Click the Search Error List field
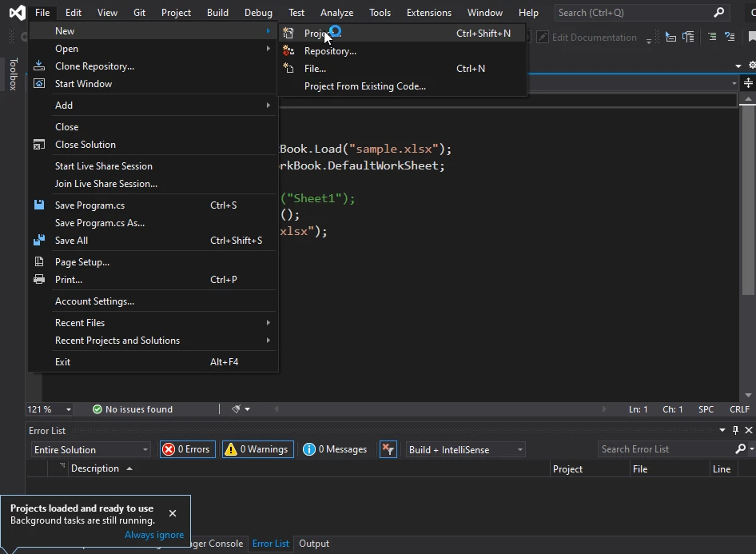The image size is (756, 554). coord(665,449)
